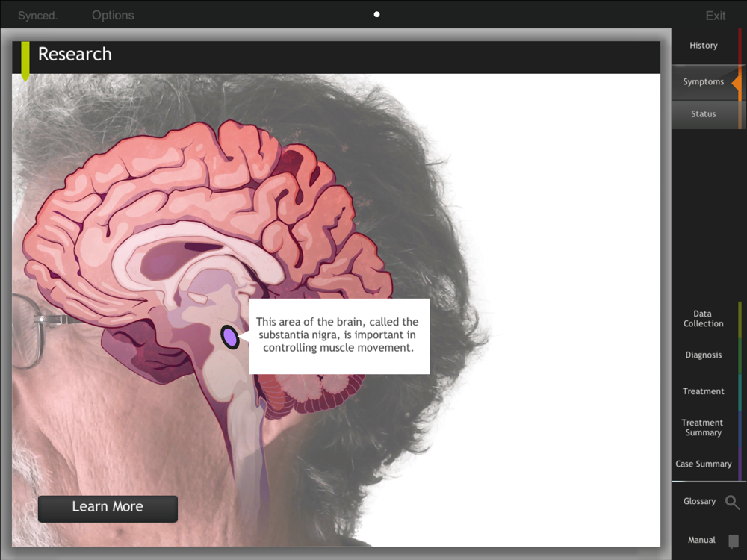Open the Glossary
The width and height of the screenshot is (747, 560).
[699, 502]
